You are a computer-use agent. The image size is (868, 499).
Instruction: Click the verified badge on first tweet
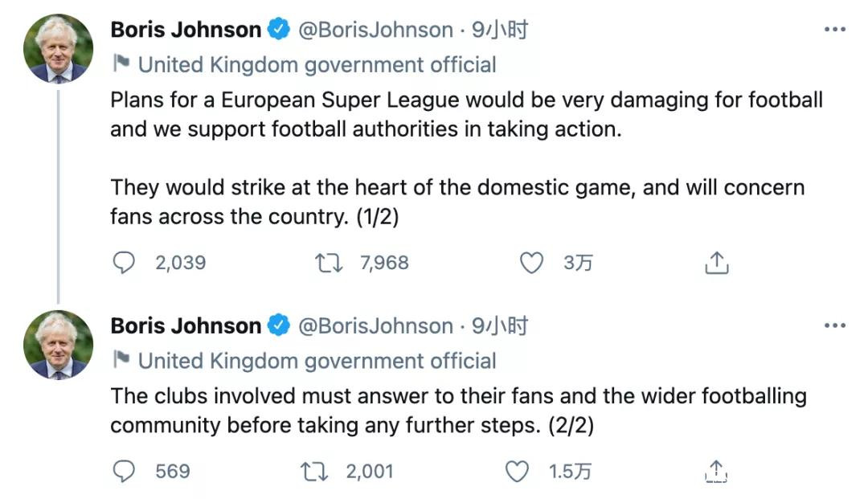(x=279, y=31)
